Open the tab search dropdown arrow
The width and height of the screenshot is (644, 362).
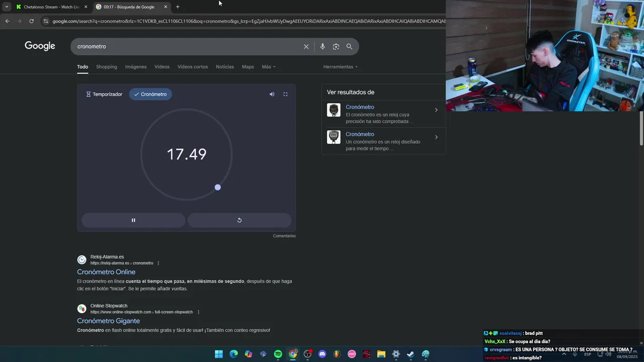click(6, 7)
